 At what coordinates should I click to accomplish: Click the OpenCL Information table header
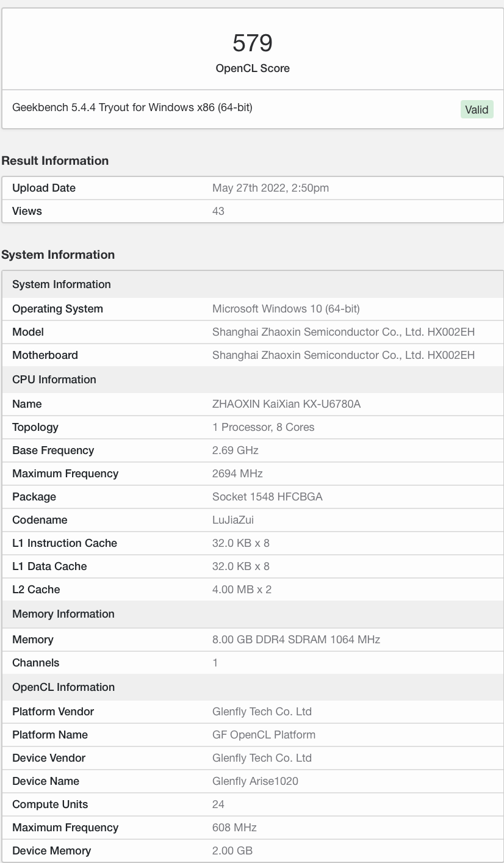pyautogui.click(x=63, y=687)
